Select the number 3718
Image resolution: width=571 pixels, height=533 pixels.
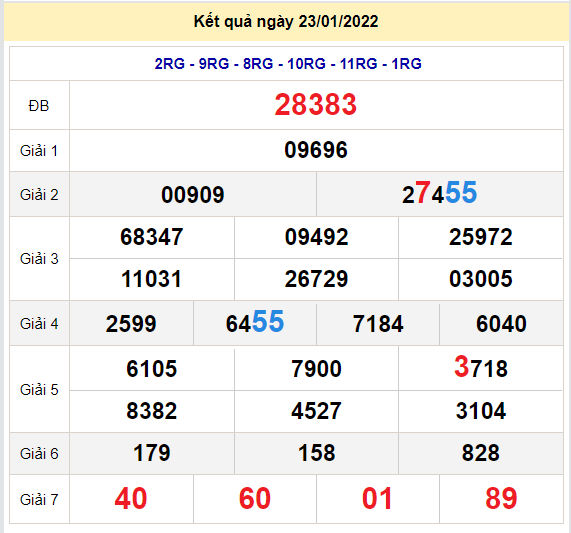click(x=481, y=367)
